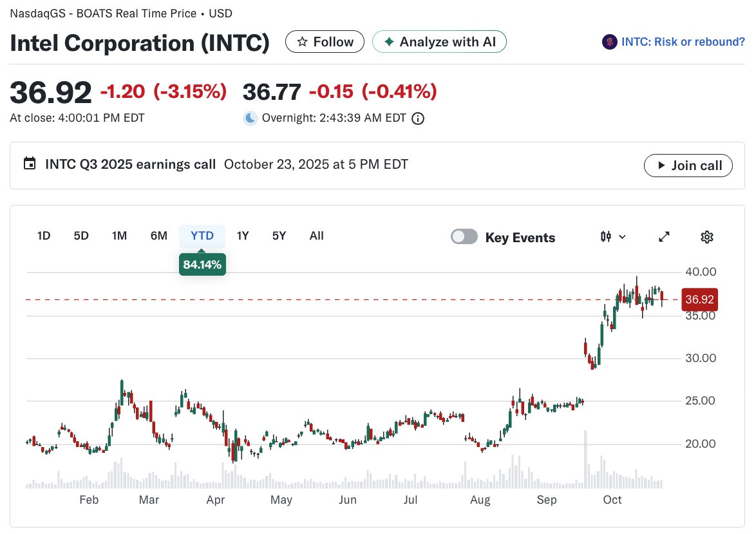
Task: Click the 84.14% YTD return badge
Action: (x=202, y=264)
